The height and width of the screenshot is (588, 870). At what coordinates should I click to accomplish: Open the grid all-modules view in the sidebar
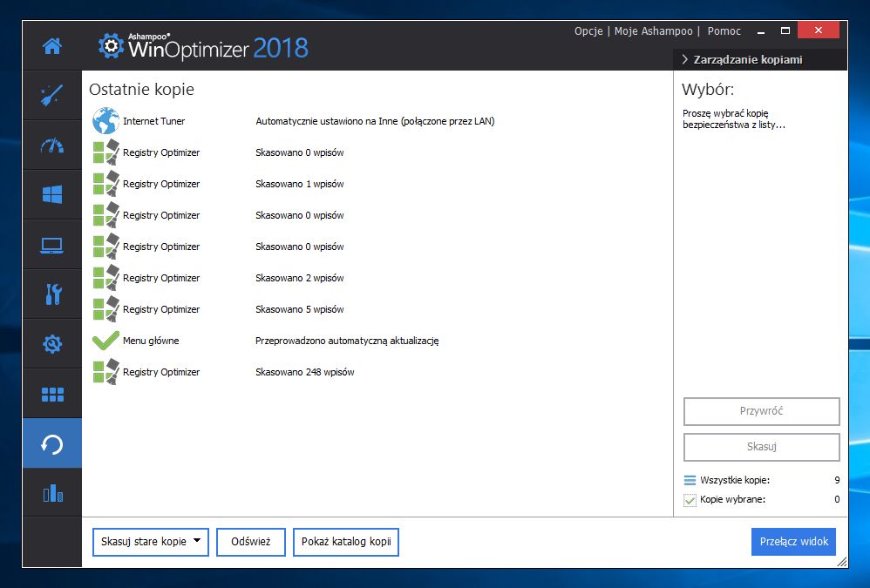tap(52, 394)
